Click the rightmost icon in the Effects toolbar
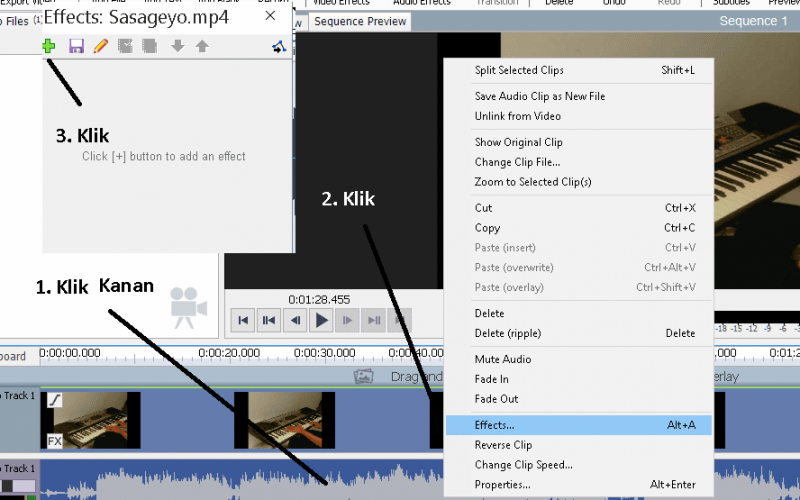 click(x=279, y=47)
